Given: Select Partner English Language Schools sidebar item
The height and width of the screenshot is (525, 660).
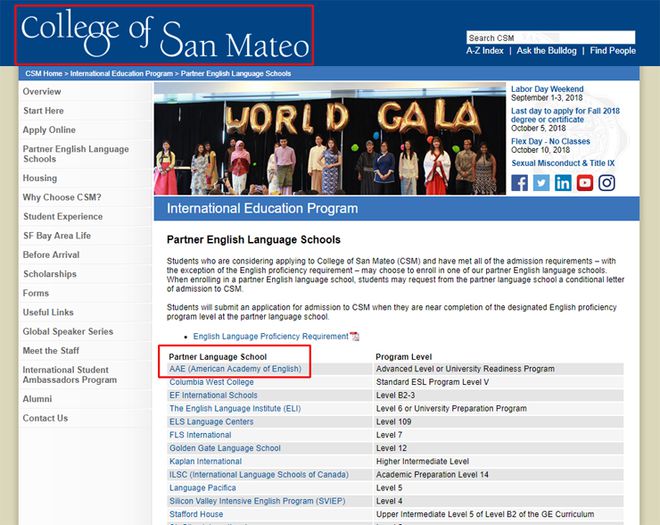Looking at the screenshot, I should point(76,154).
